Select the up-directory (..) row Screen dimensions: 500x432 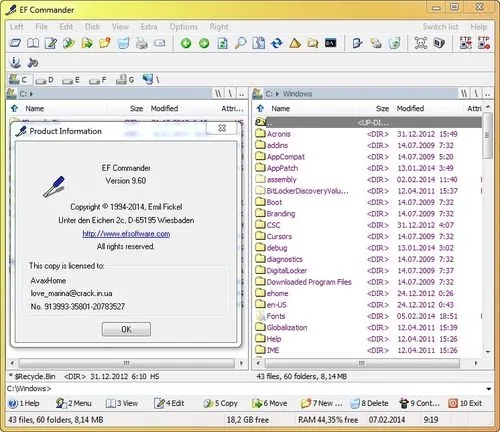(368, 123)
